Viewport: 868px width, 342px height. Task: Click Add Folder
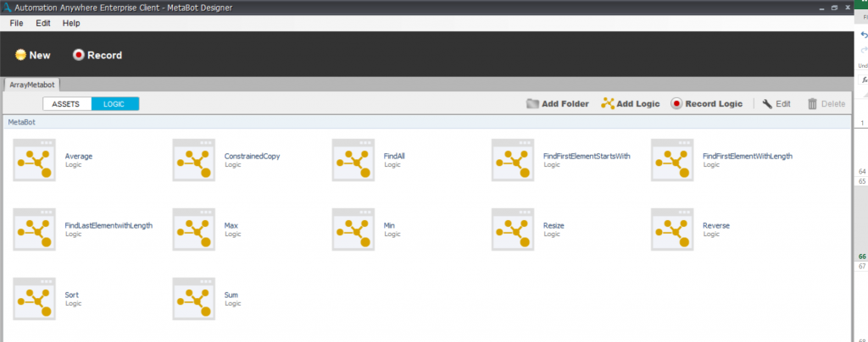(x=558, y=104)
